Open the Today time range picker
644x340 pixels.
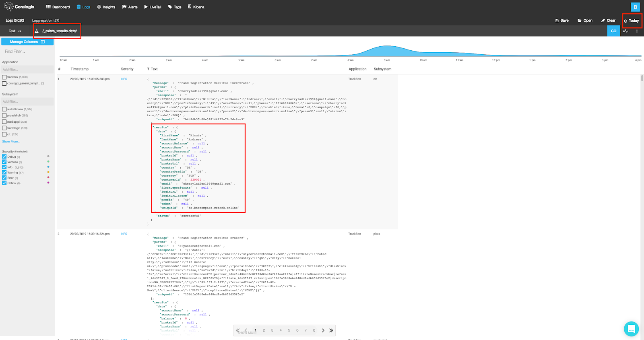[632, 21]
